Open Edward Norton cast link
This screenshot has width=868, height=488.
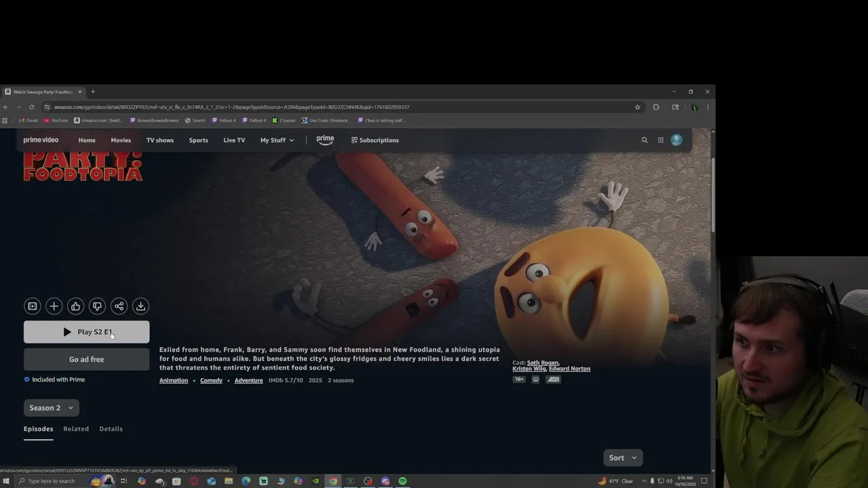(570, 369)
